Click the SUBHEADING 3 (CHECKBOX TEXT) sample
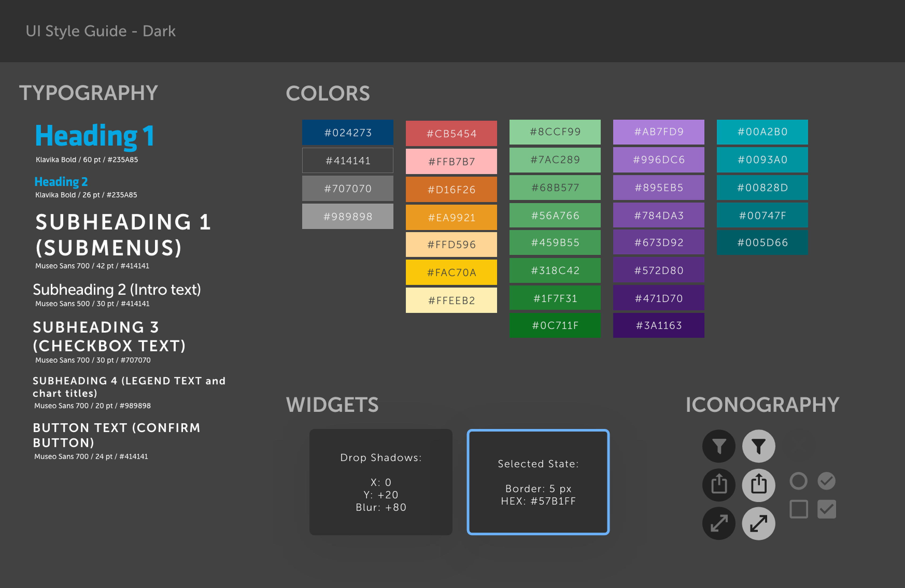This screenshot has height=588, width=905. coord(109,337)
